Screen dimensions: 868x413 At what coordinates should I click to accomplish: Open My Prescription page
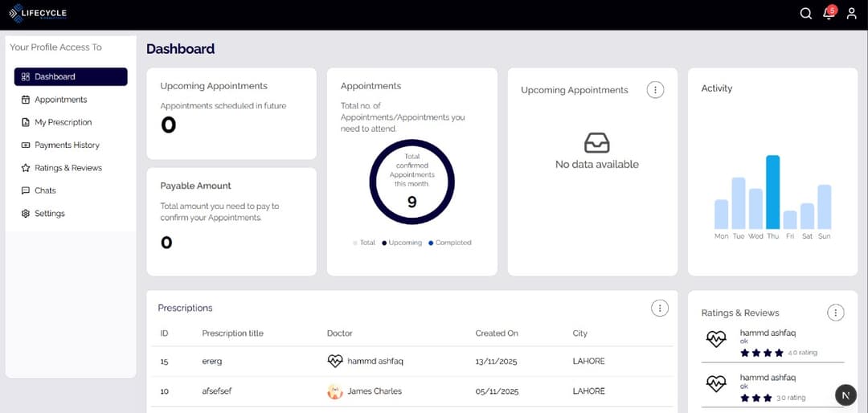coord(71,122)
